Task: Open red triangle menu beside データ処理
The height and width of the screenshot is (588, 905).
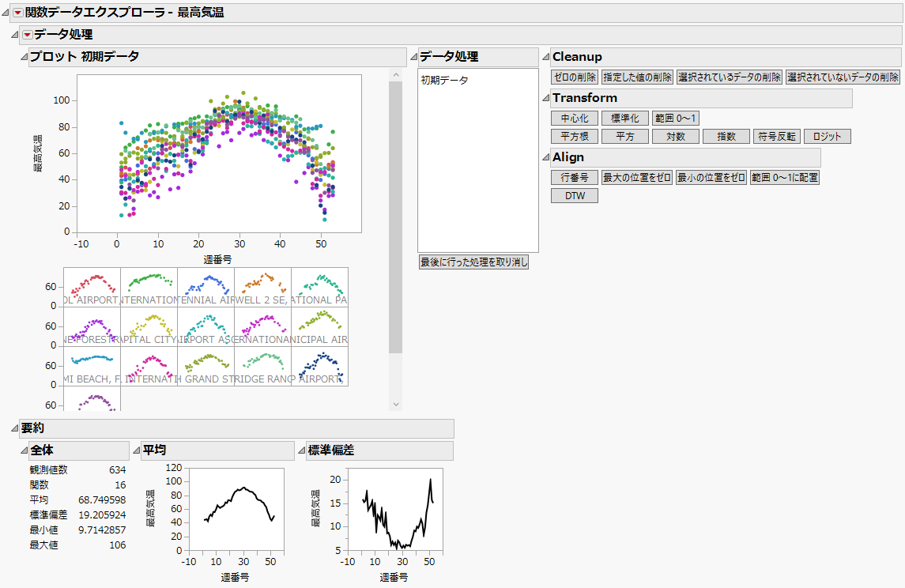Action: [x=27, y=35]
